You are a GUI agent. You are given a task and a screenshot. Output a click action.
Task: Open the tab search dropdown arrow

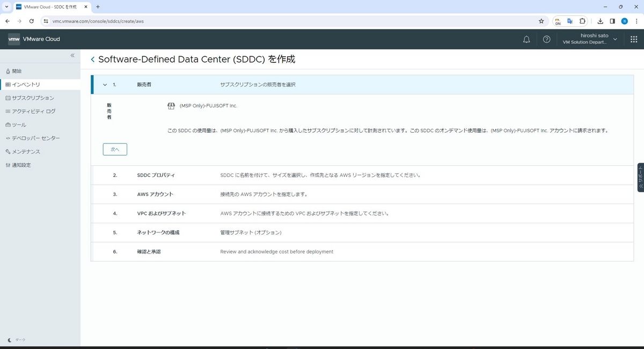click(5, 6)
